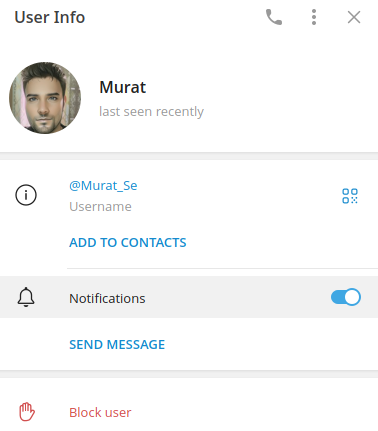
Task: Start a voice call with the phone icon
Action: [274, 17]
